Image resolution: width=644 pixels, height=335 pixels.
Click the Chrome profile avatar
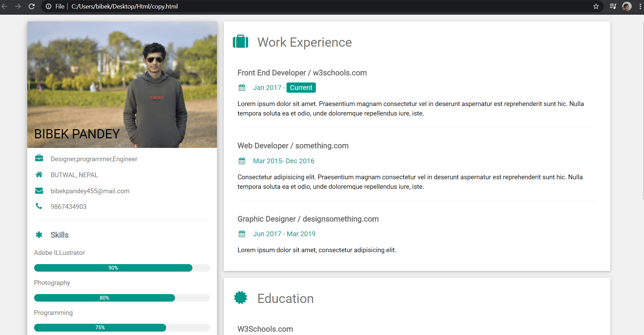click(x=627, y=6)
